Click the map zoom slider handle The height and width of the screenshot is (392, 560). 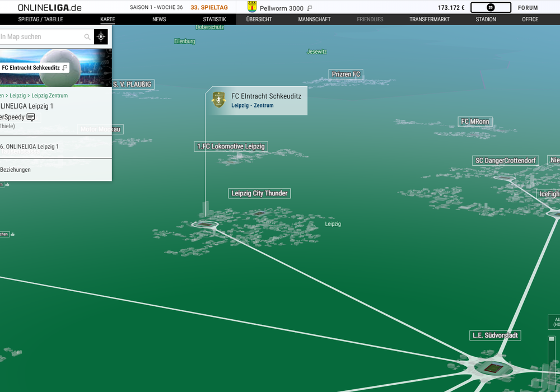pyautogui.click(x=552, y=339)
